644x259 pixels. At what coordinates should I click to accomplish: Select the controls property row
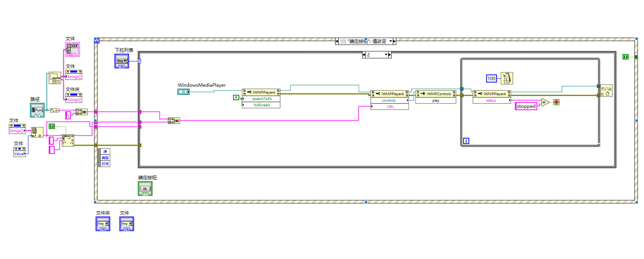click(x=390, y=101)
